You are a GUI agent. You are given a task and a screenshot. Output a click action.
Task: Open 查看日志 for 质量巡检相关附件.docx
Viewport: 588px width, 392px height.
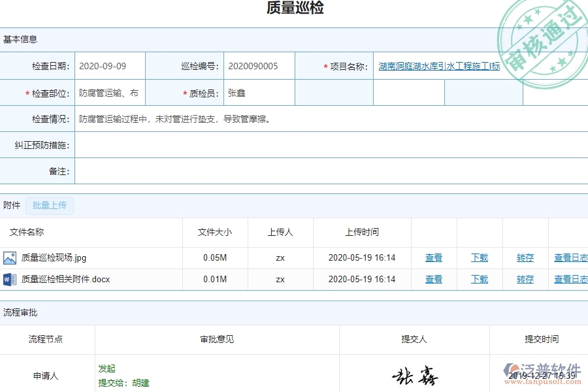point(569,279)
